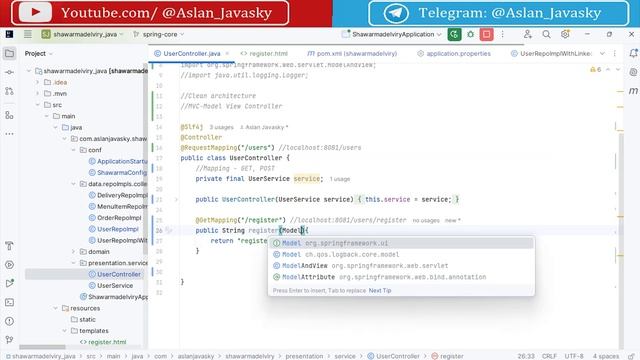Open the Run tool window
The image size is (640, 360).
tap(9, 264)
